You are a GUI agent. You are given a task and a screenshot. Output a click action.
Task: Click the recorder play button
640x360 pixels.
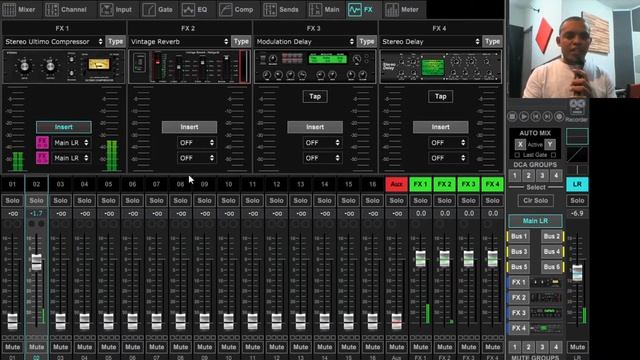524,117
